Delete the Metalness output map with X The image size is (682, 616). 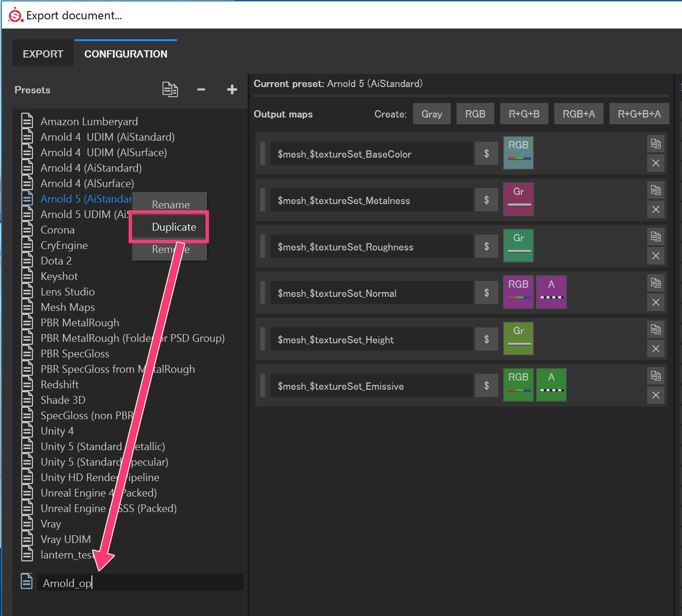[x=656, y=209]
